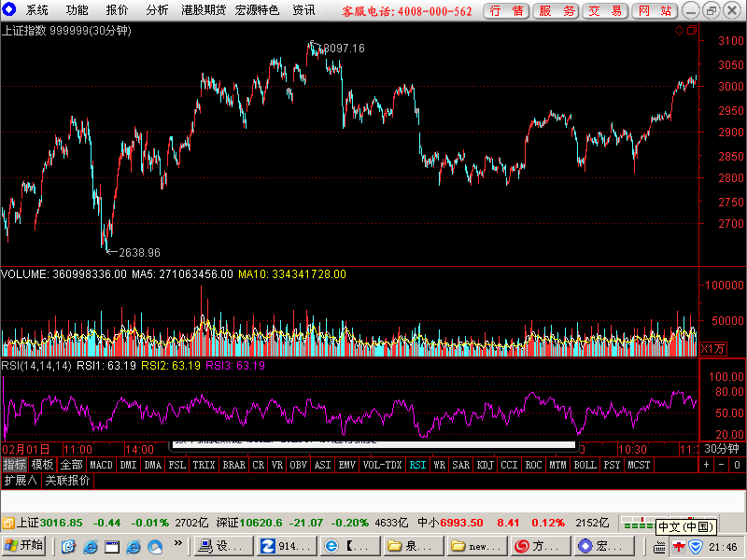Click the orange window icon beside 上证 index
The image size is (747, 560).
8,523
